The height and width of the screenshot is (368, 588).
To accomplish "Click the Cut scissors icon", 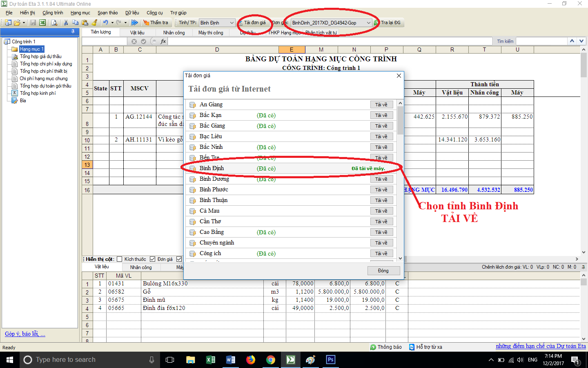I will [66, 23].
